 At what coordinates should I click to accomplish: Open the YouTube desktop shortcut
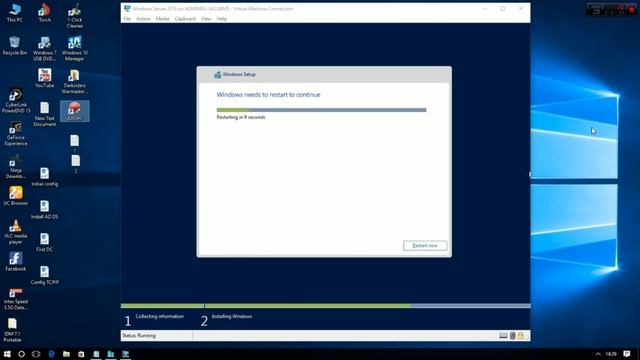[44, 78]
